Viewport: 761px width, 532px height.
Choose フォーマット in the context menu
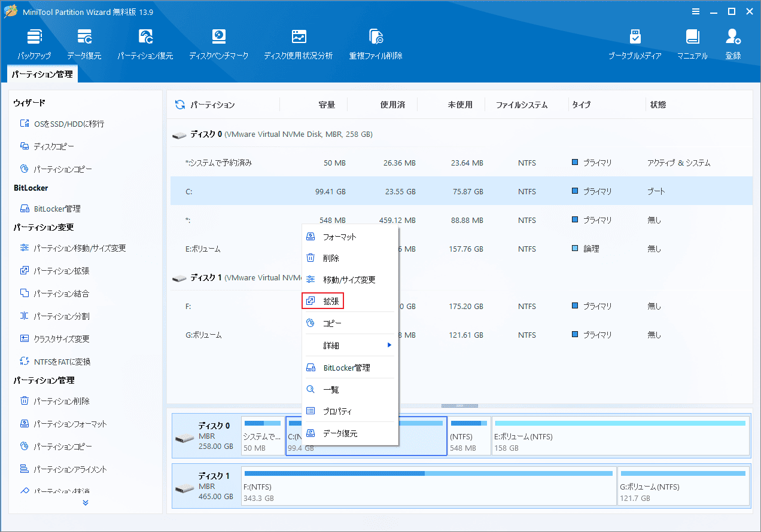[x=351, y=237]
